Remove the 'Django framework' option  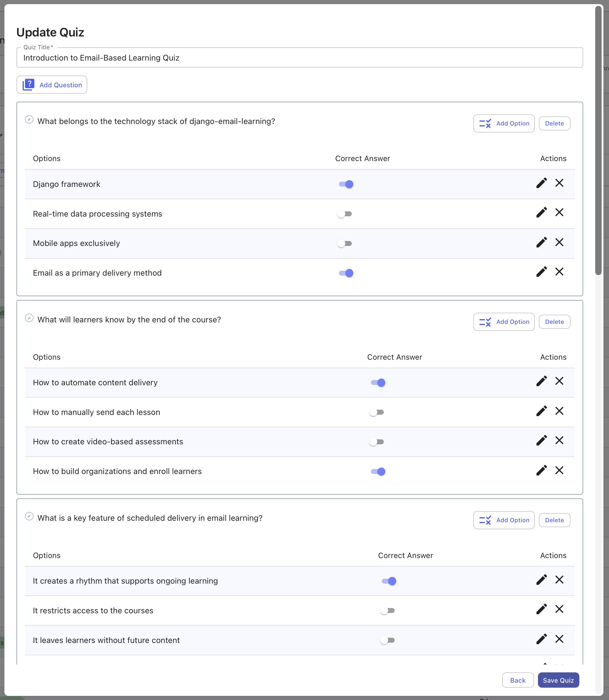pos(559,183)
